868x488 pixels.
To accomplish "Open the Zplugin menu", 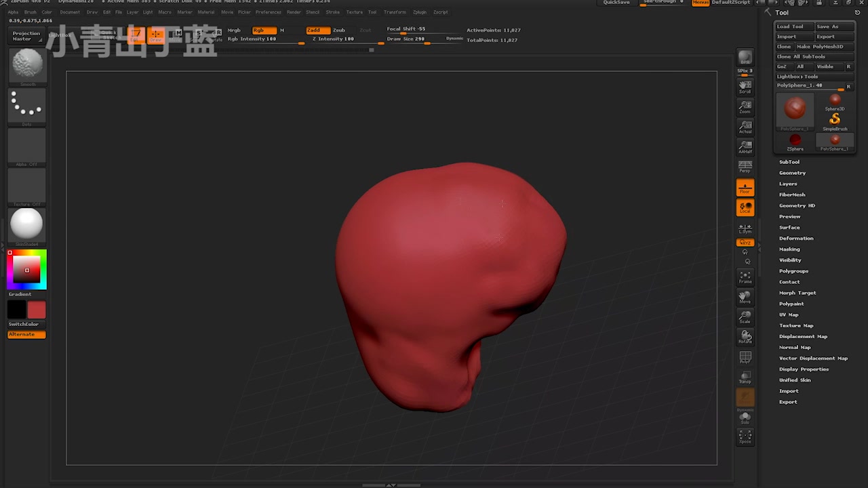I will coord(420,12).
